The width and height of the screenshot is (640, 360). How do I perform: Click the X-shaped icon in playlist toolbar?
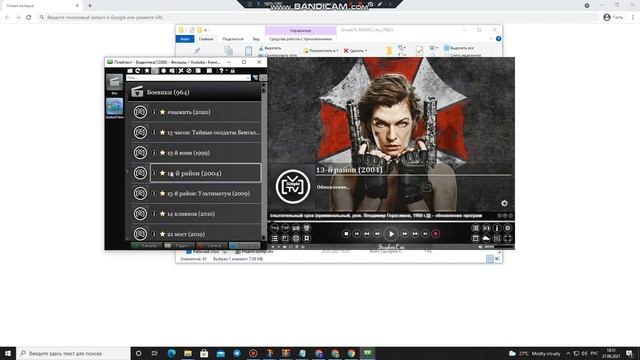[x=181, y=71]
